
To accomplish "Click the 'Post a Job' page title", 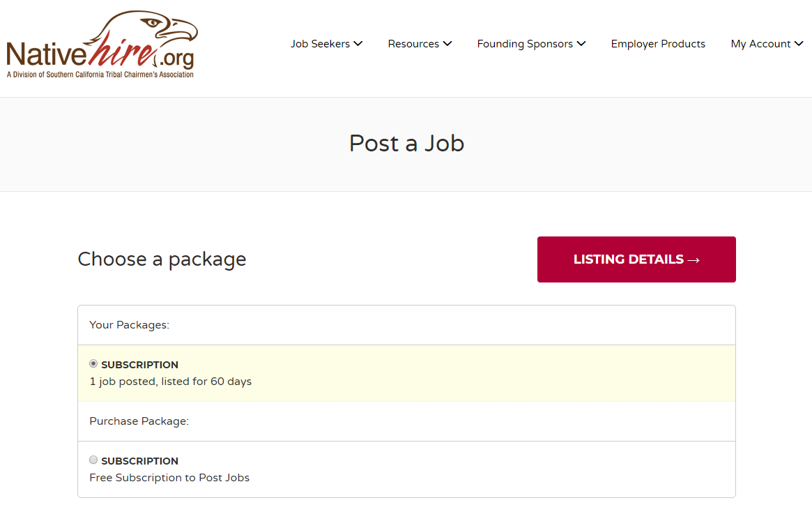I will tap(406, 144).
